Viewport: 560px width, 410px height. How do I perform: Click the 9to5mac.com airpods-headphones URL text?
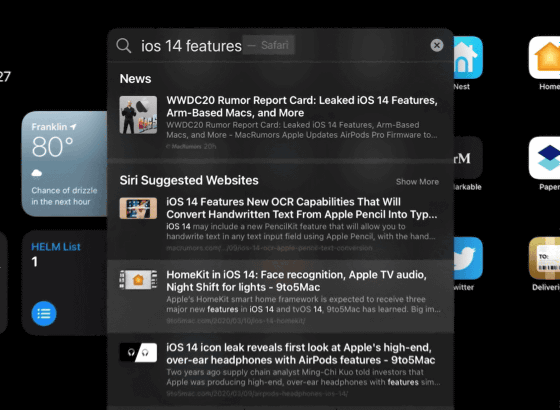tap(257, 394)
